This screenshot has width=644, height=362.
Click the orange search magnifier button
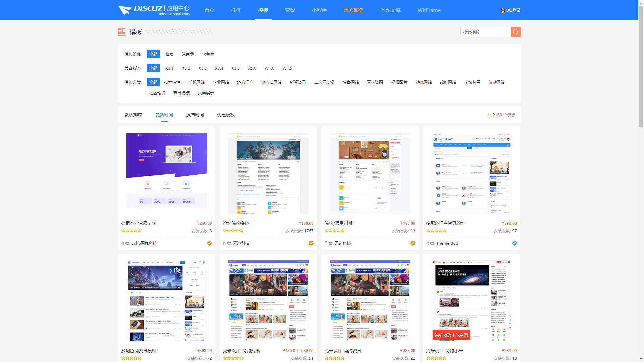pos(515,32)
